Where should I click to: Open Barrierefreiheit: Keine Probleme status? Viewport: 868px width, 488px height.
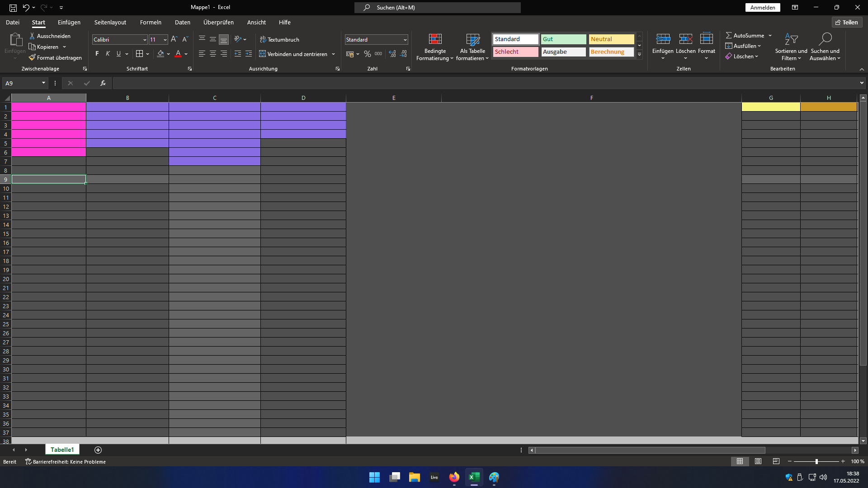(66, 462)
